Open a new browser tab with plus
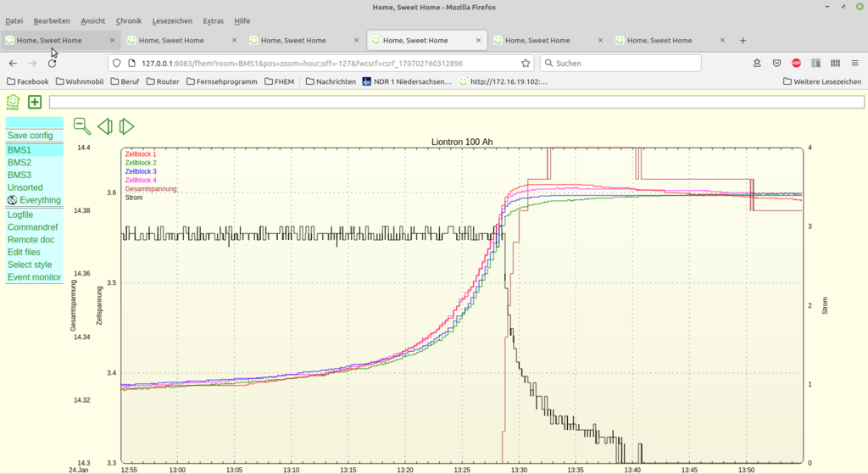Viewport: 868px width, 474px height. click(743, 41)
